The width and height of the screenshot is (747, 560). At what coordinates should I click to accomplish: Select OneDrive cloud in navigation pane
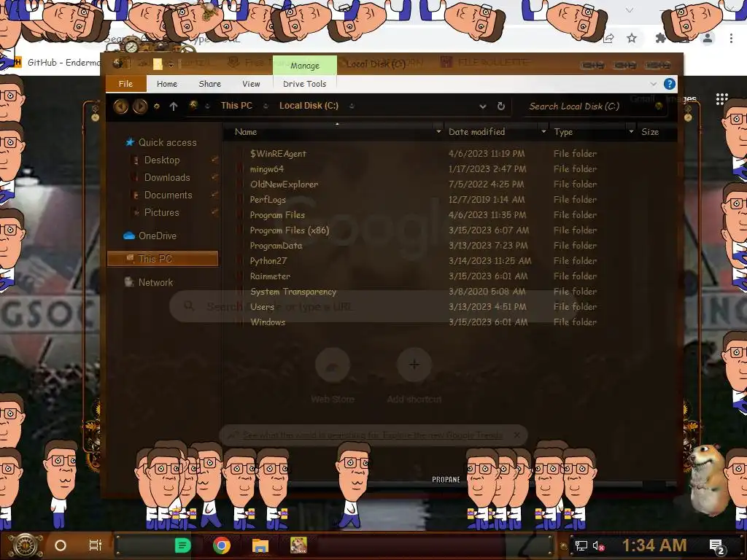pyautogui.click(x=150, y=236)
